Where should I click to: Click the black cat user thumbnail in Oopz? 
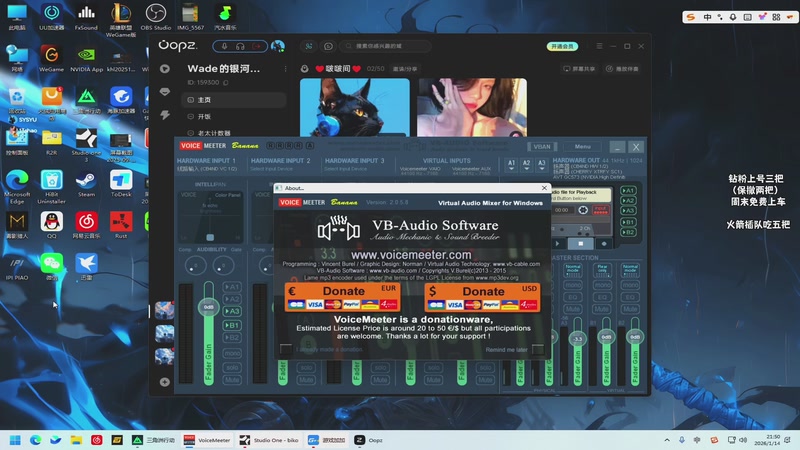coord(355,107)
